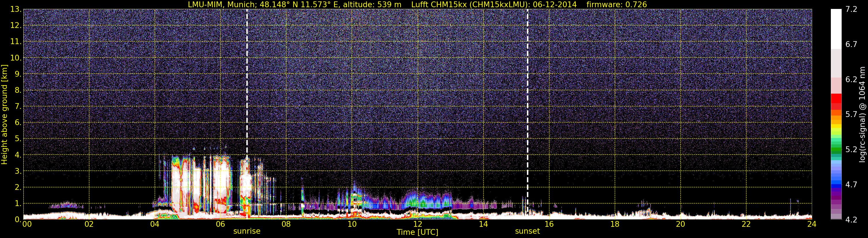Click the x-axis tick label '16'
Screen dimensions: 868x238
[x=549, y=224]
